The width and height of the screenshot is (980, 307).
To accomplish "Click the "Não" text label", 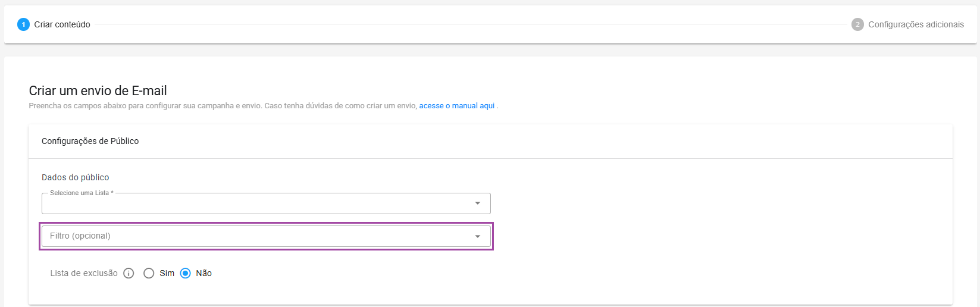I will 204,273.
